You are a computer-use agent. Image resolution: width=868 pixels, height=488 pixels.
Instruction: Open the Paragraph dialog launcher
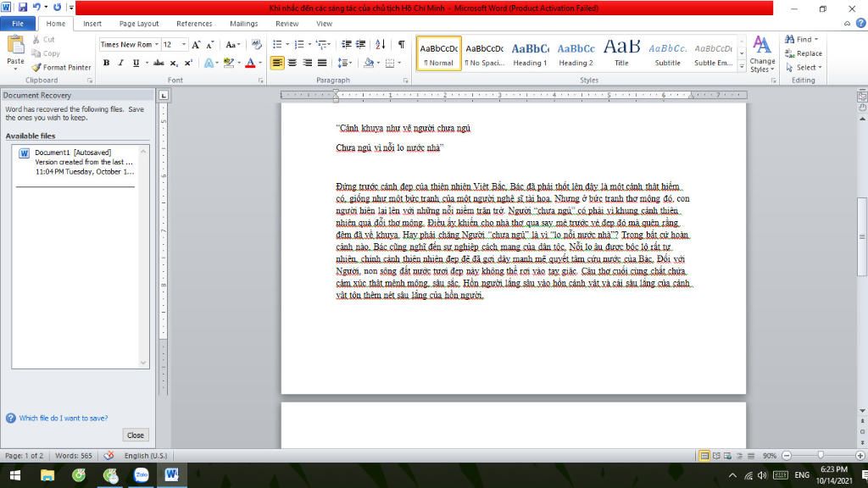click(x=405, y=80)
